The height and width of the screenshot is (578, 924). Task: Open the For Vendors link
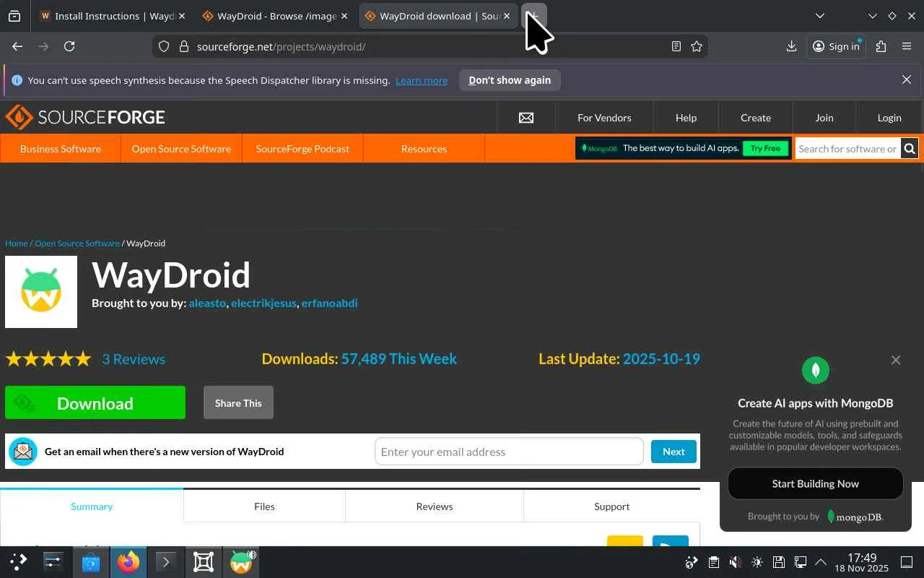coord(604,118)
